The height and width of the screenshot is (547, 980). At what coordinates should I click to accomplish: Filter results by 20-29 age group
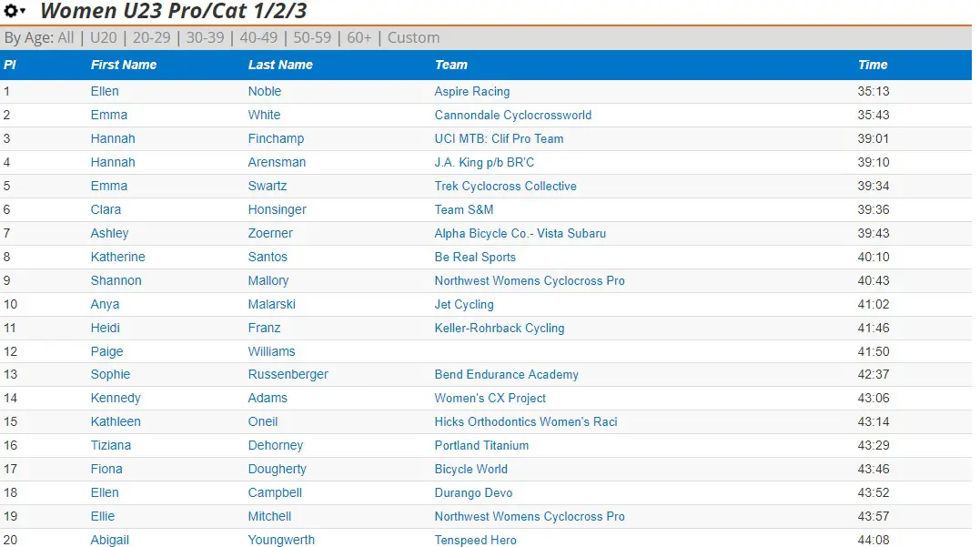click(151, 37)
